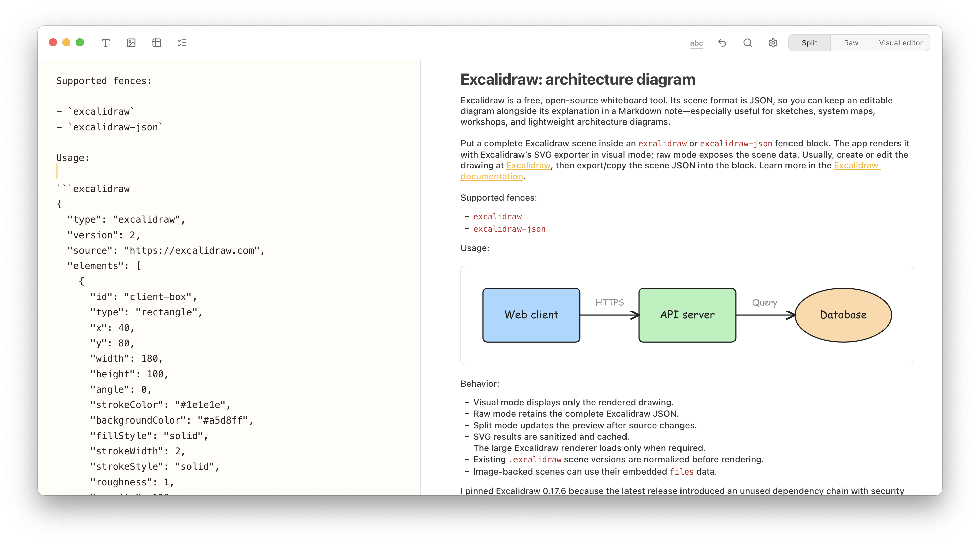Click the Query arrow label in diagram
980x545 pixels.
pyautogui.click(x=764, y=303)
